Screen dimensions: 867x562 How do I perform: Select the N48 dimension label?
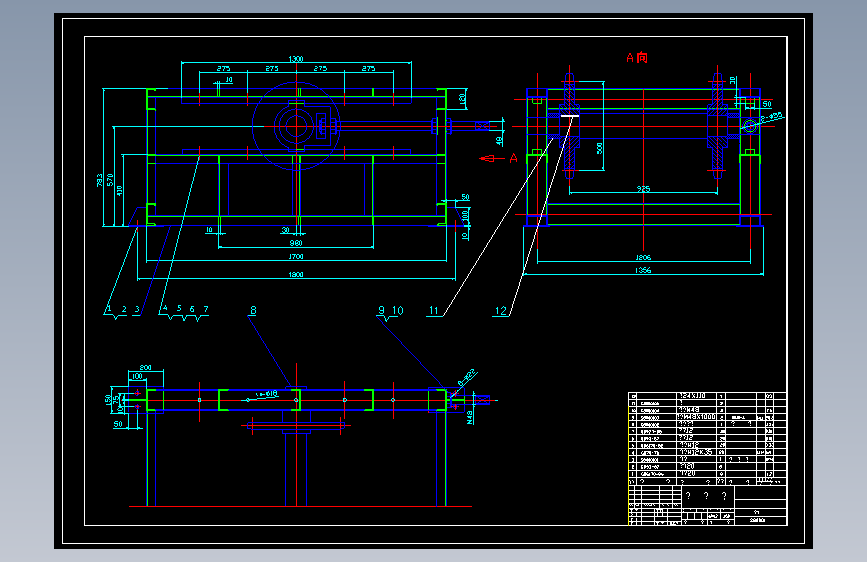point(470,417)
